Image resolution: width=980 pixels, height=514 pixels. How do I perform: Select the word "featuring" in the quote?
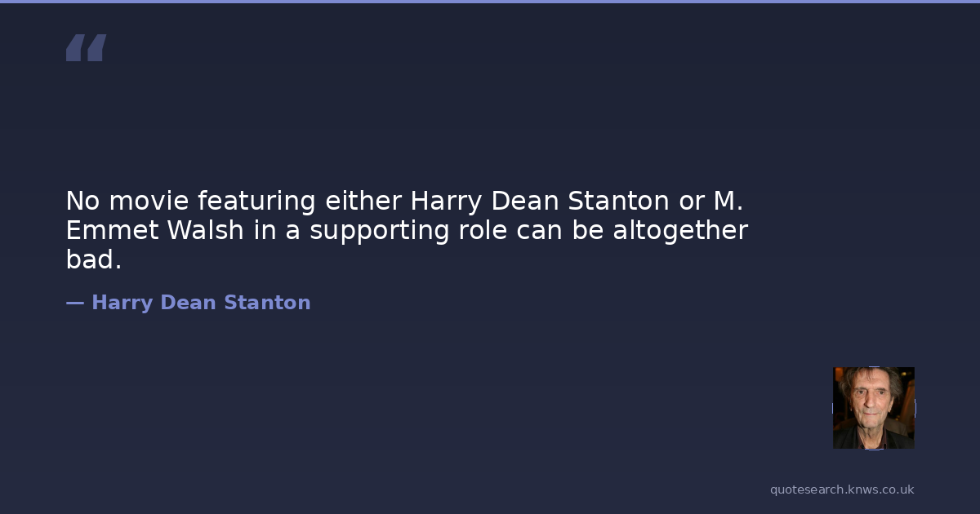257,201
